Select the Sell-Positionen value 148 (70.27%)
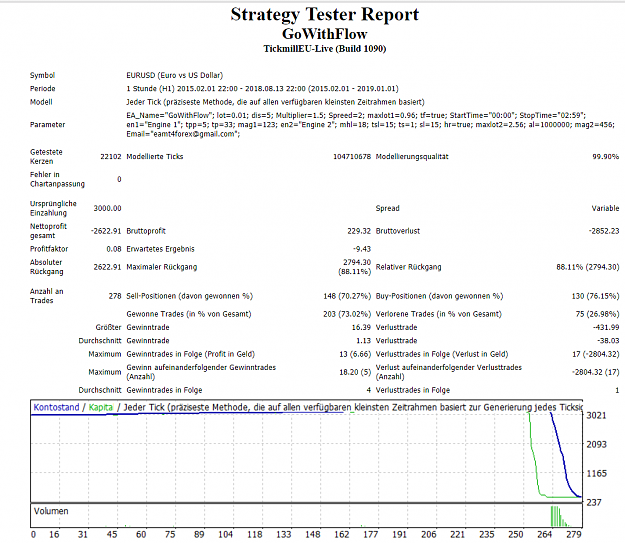Viewport: 625px width, 543px height. [x=347, y=296]
